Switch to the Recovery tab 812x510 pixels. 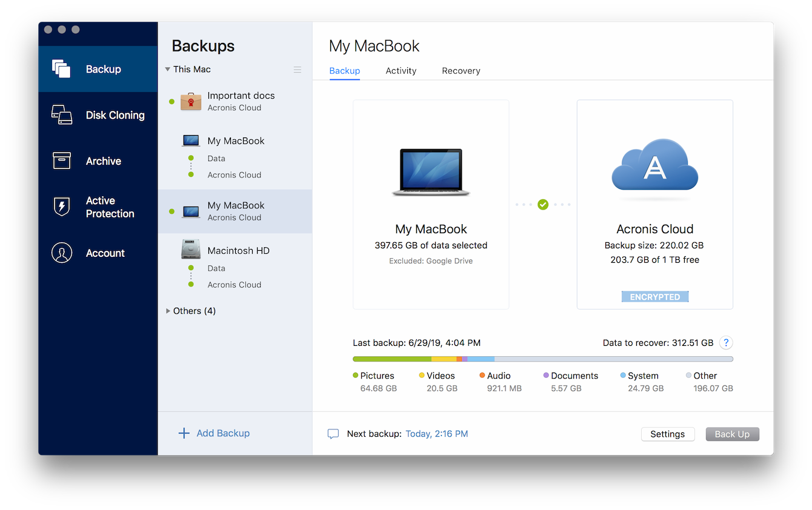[x=461, y=71]
